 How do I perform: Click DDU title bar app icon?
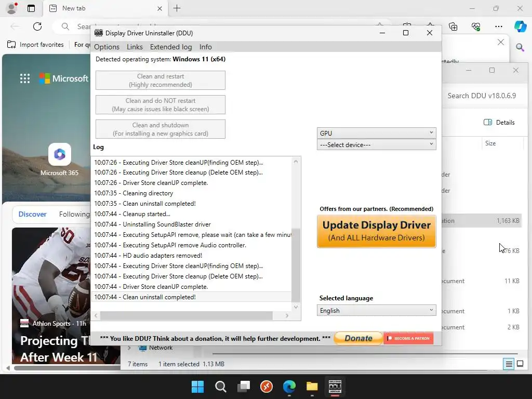click(x=99, y=33)
